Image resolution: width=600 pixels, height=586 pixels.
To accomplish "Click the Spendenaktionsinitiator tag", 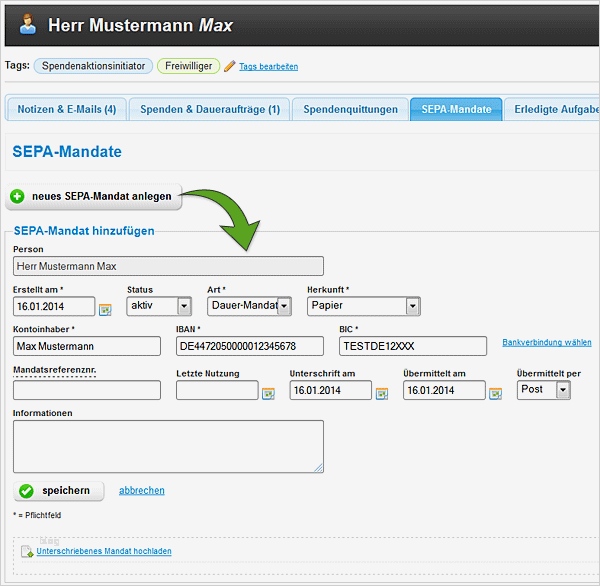I will pyautogui.click(x=93, y=66).
